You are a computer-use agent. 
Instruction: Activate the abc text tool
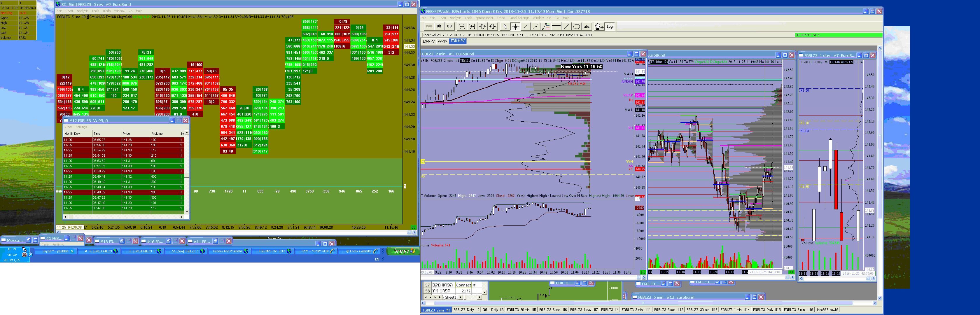[x=587, y=27]
